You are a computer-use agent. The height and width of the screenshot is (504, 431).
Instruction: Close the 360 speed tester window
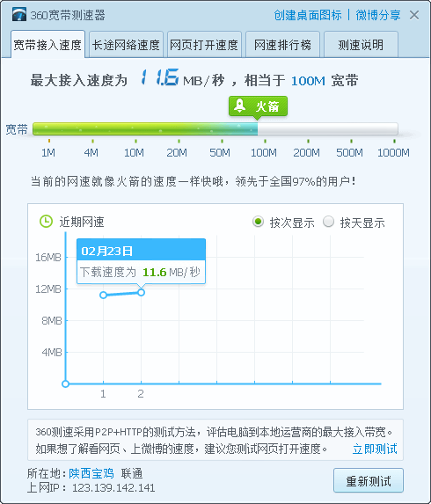coord(414,15)
